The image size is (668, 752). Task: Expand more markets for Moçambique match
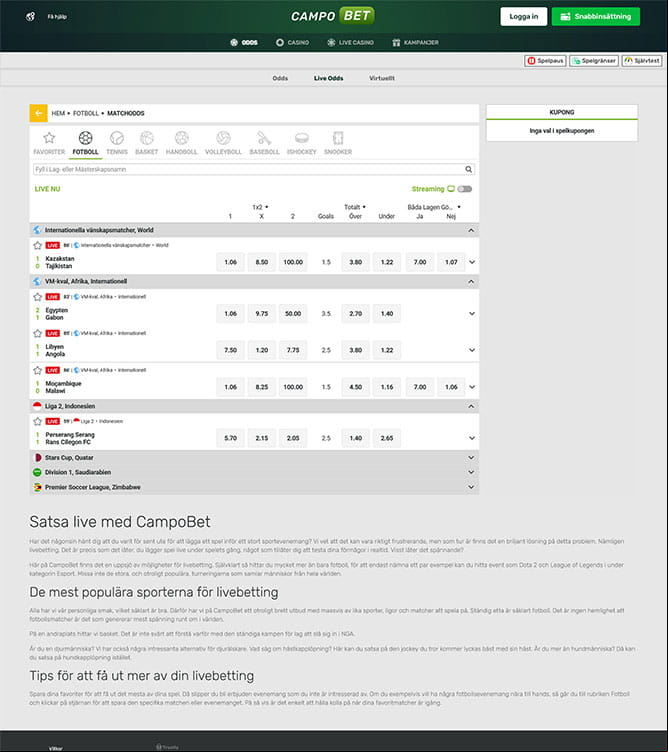[472, 387]
